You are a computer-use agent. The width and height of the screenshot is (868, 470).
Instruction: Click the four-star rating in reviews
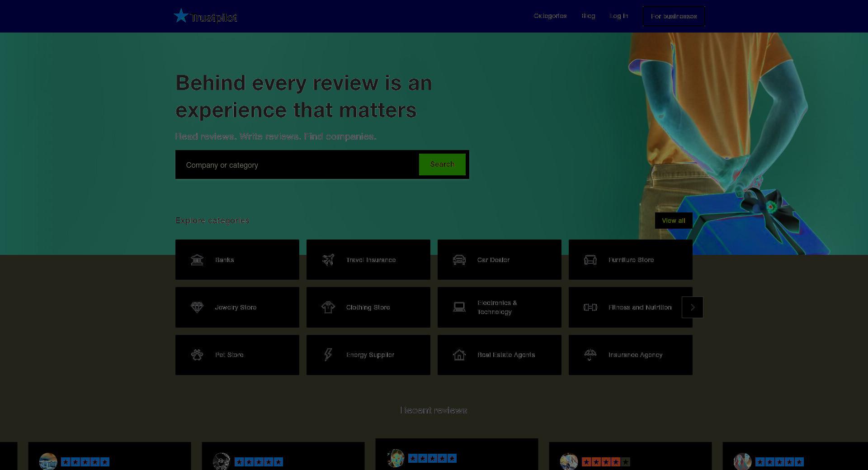pos(606,462)
